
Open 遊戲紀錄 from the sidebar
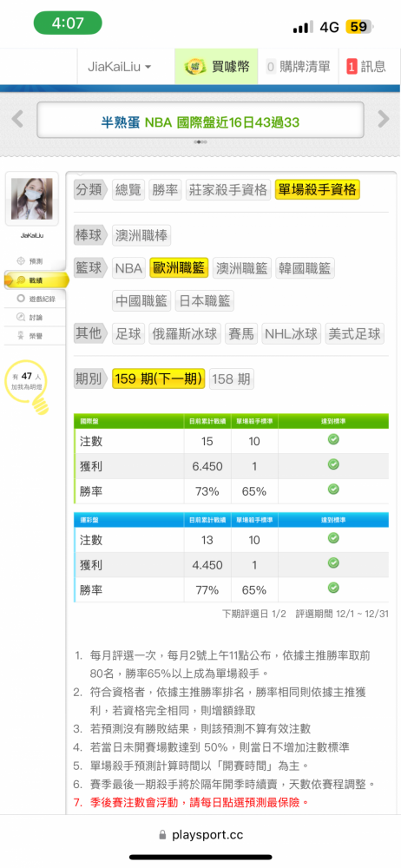(36, 299)
